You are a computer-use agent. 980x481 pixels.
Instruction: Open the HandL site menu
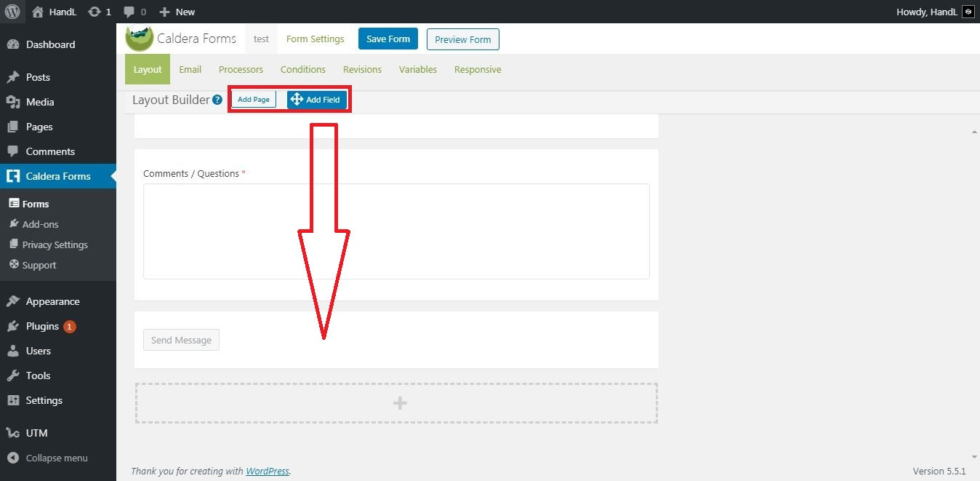55,12
